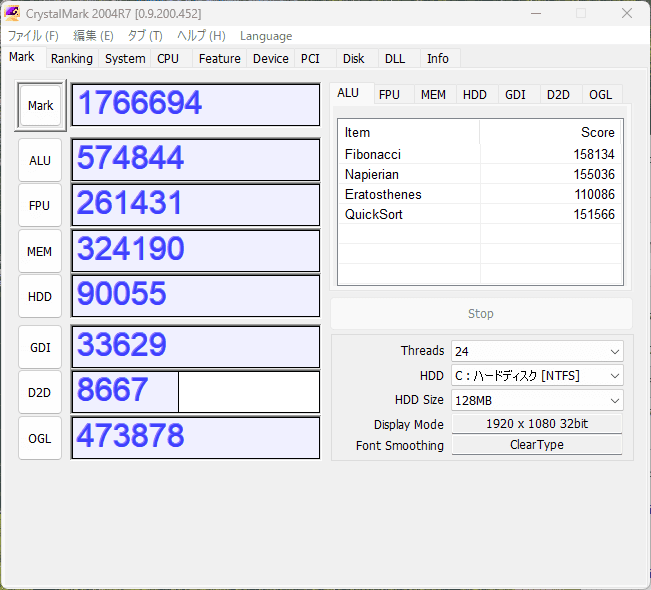
Task: Run the D2D benchmark button
Action: click(40, 392)
